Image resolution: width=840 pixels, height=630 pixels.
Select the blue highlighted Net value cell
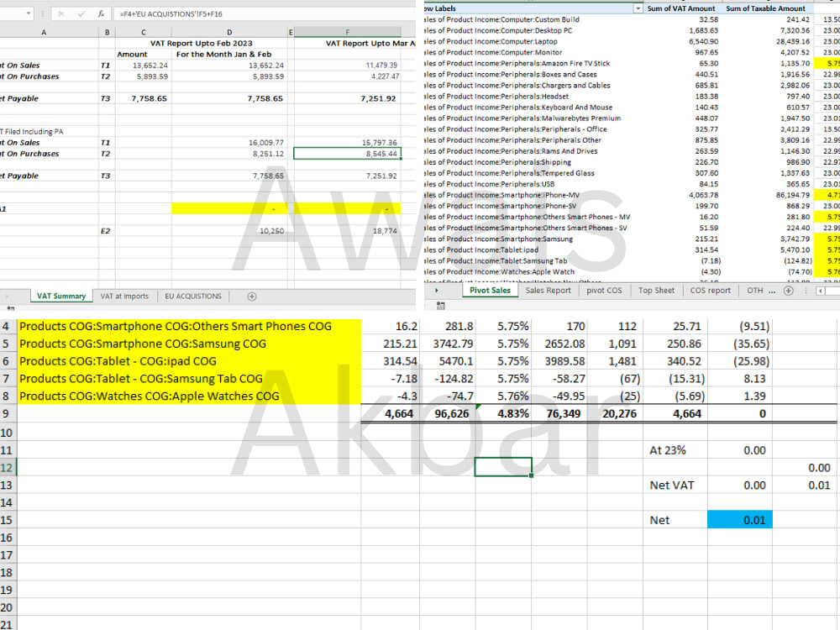(x=740, y=519)
